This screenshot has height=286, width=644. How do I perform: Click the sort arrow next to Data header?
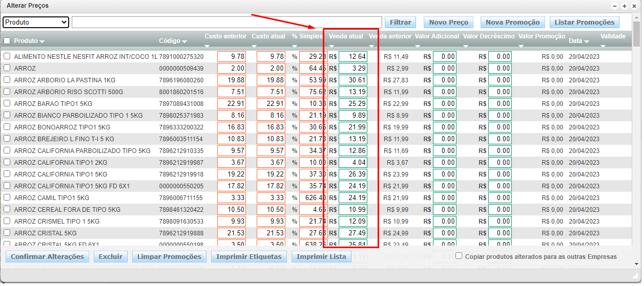click(586, 41)
